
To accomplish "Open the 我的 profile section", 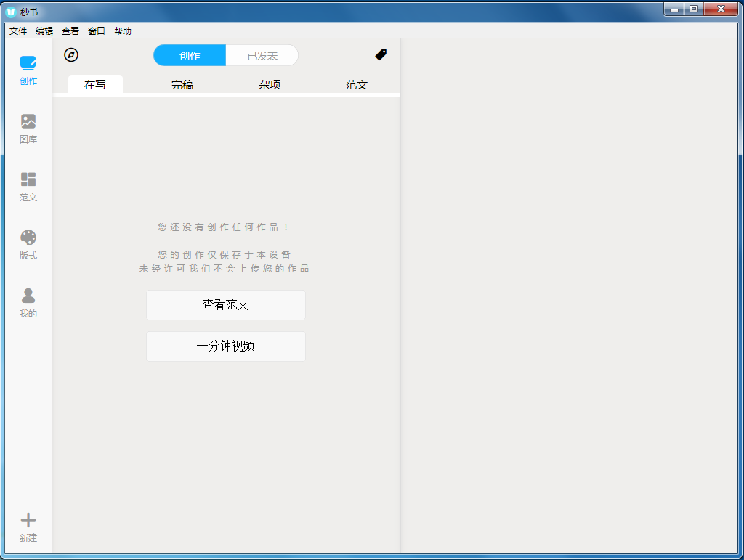I will pyautogui.click(x=28, y=304).
